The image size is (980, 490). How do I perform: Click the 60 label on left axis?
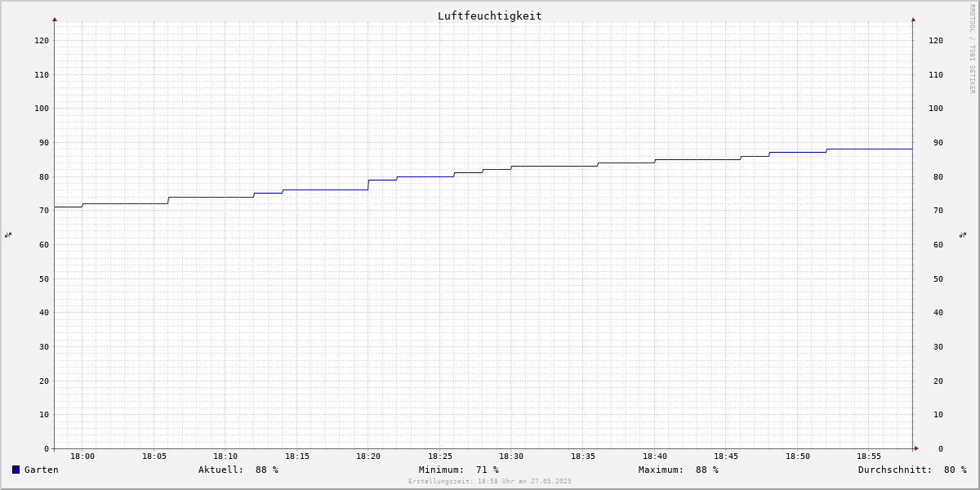(44, 244)
